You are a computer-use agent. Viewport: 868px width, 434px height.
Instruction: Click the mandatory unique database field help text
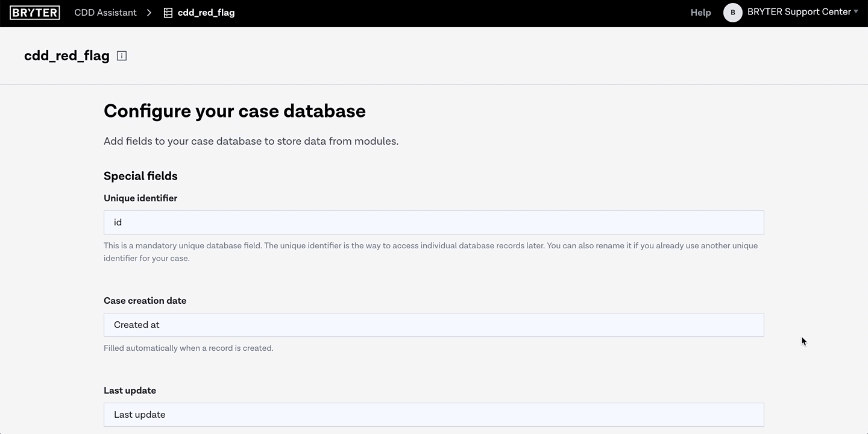point(431,252)
